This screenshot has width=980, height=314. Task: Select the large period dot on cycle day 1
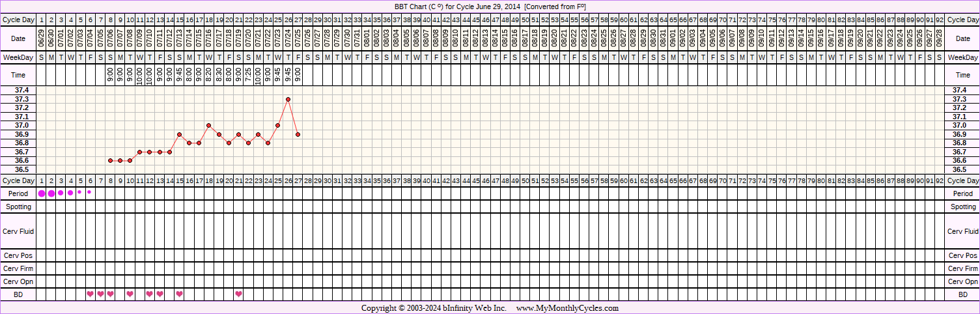pos(42,193)
